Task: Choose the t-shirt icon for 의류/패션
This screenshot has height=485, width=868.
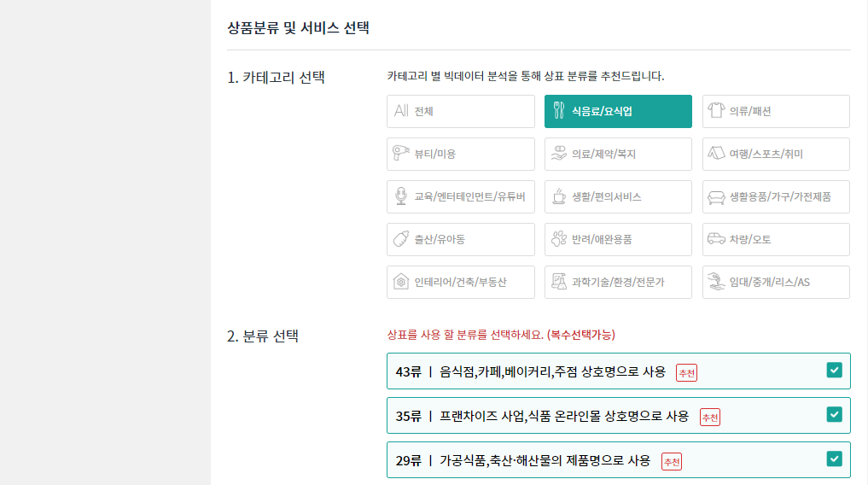Action: [x=716, y=110]
